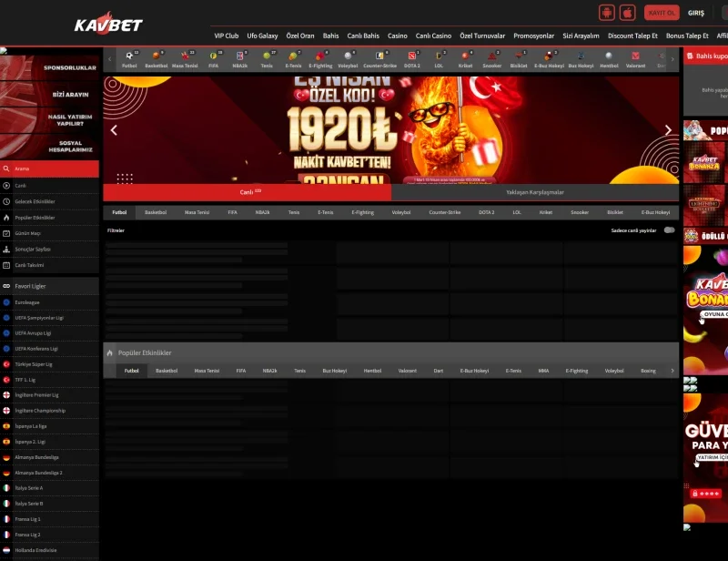
Task: Open Gelecek Etkinlikler sidebar item
Action: (50, 201)
